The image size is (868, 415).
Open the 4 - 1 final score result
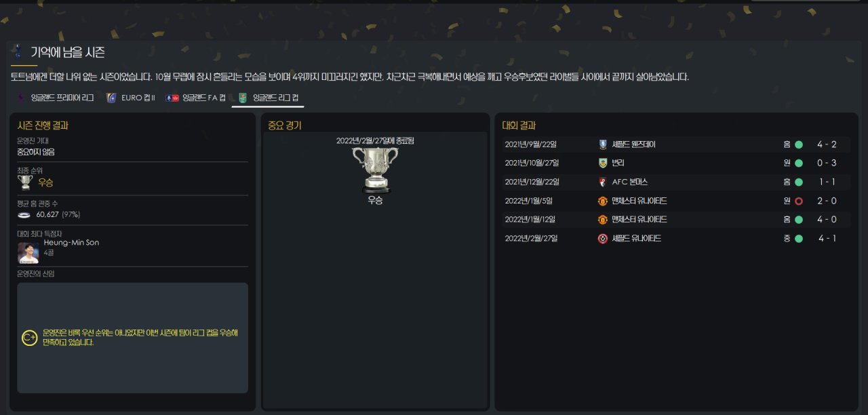click(827, 239)
